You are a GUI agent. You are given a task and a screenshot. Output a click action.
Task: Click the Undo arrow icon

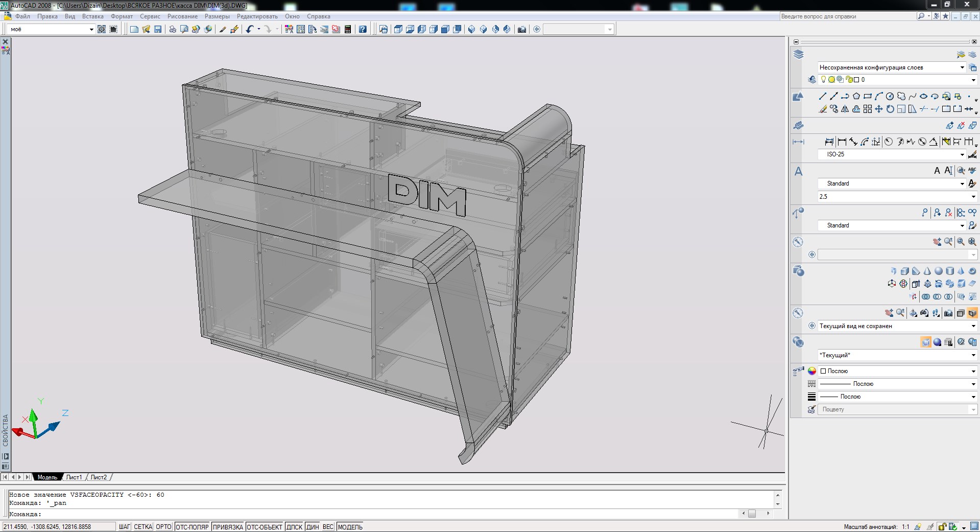coord(249,29)
